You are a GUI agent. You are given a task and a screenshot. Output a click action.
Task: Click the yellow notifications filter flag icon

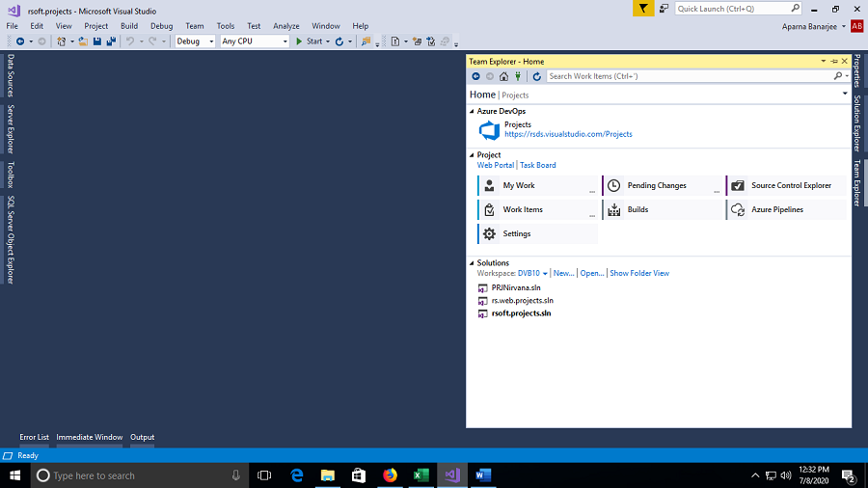[643, 9]
